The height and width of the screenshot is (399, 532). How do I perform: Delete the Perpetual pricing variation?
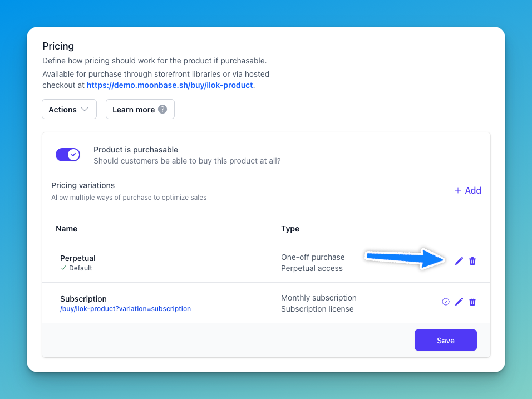tap(472, 261)
